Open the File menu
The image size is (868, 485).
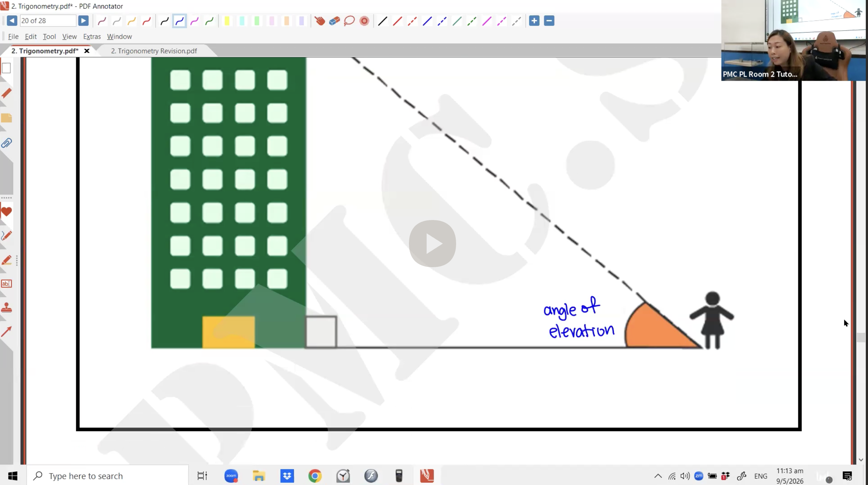(13, 36)
